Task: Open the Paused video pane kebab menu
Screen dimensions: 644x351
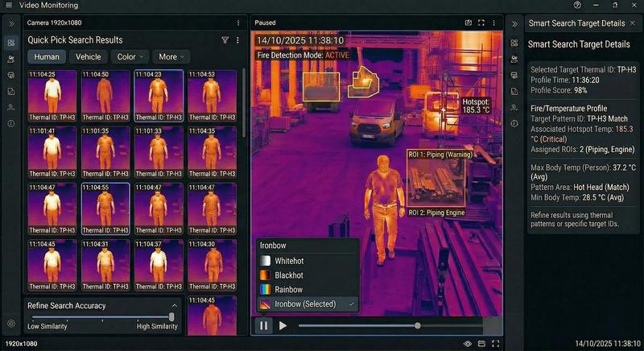Action: point(493,23)
